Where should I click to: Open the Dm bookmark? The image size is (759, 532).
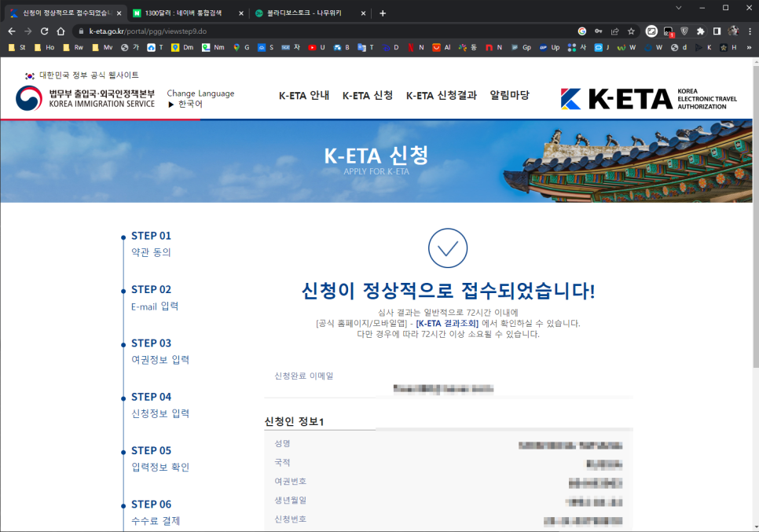tap(182, 47)
